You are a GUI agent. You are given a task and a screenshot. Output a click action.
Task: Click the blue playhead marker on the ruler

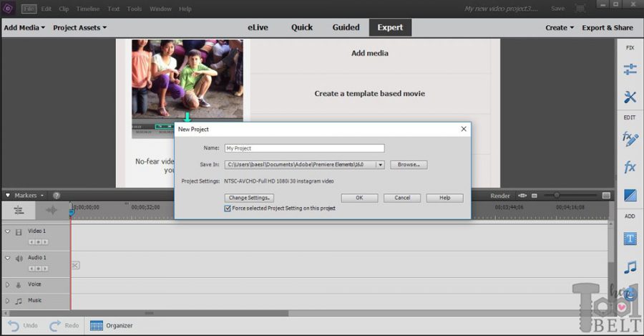click(x=72, y=213)
